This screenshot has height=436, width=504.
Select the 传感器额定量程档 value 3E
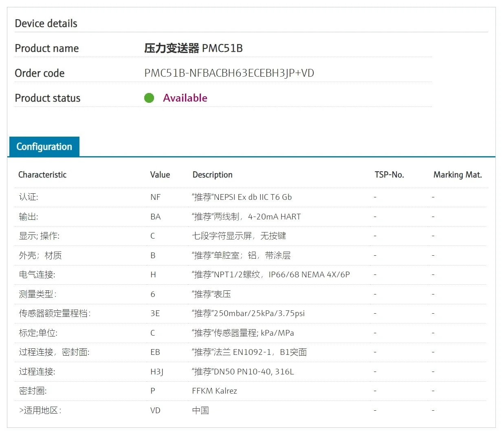point(155,313)
